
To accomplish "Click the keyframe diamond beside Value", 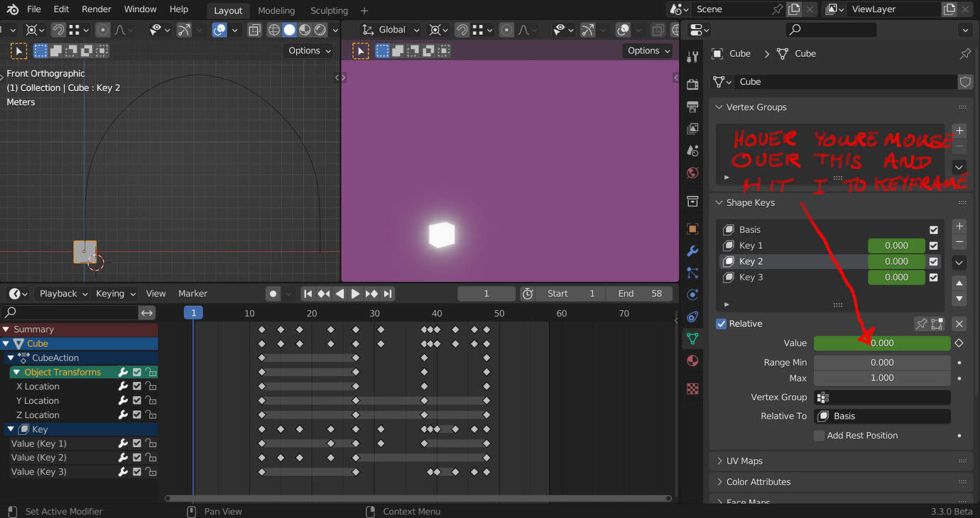I will coord(959,343).
